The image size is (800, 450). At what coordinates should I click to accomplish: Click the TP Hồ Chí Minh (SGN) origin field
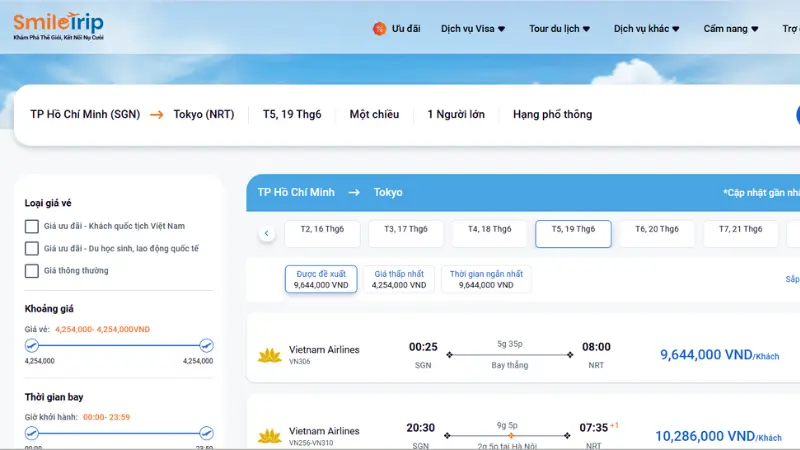coord(85,114)
